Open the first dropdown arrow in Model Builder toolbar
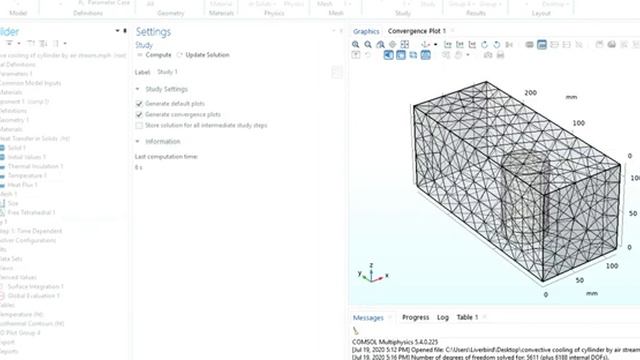This screenshot has height=360, width=640. (x=19, y=43)
